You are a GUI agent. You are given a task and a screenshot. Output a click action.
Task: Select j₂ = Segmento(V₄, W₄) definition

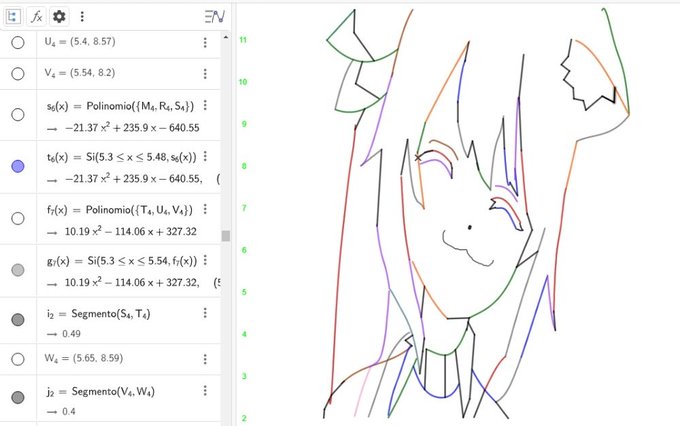[101, 392]
